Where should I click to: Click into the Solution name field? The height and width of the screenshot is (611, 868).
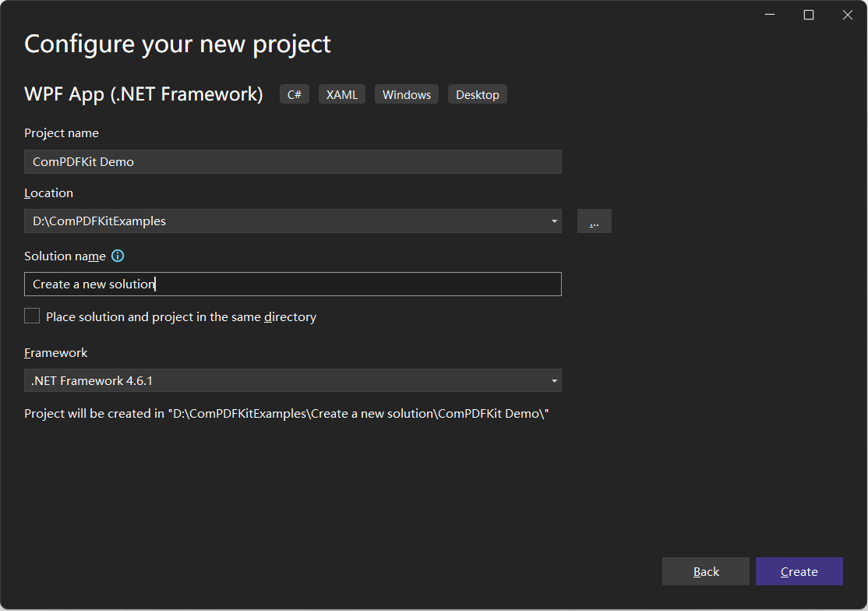tap(293, 284)
